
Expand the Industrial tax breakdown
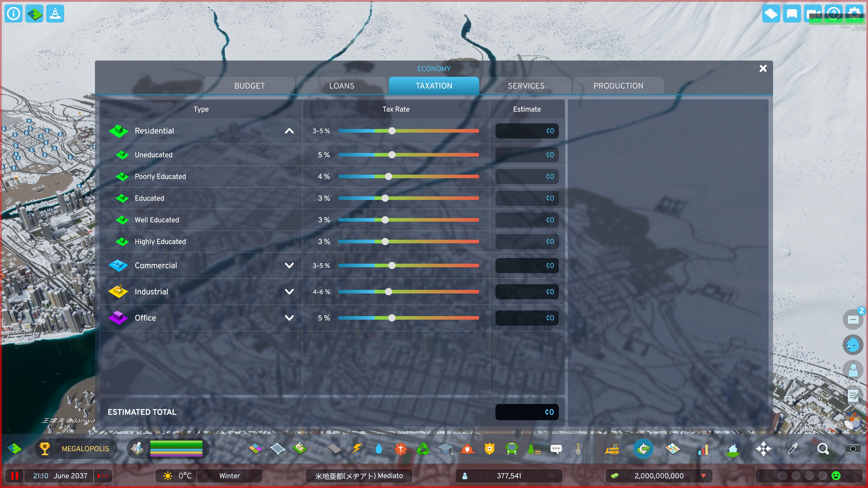coord(289,292)
